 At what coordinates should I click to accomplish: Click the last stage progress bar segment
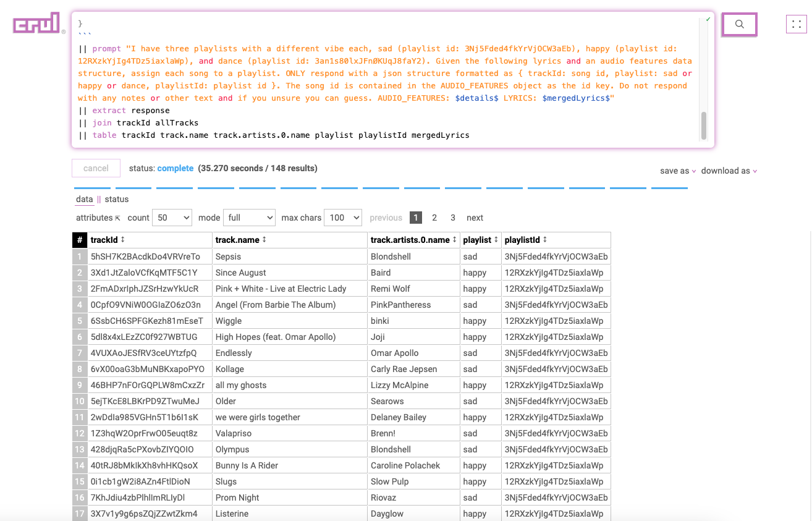pyautogui.click(x=669, y=188)
